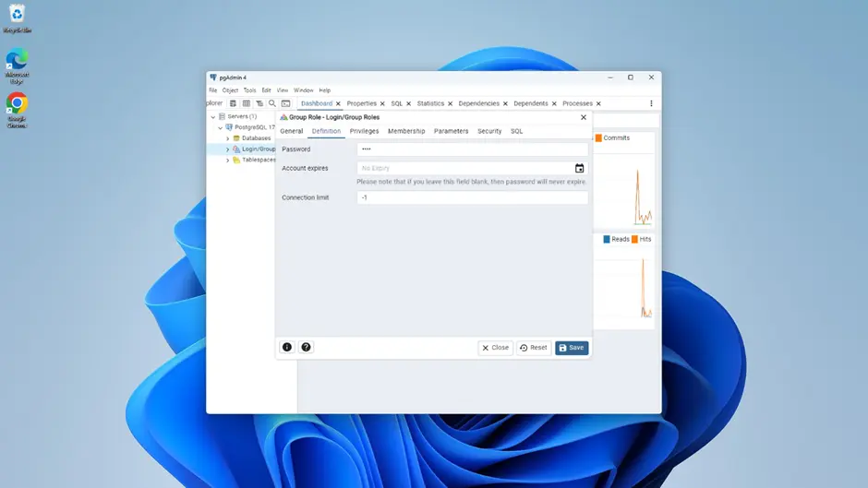Viewport: 868px width, 488px height.
Task: Open Recycle Bin on the desktop
Action: click(18, 18)
